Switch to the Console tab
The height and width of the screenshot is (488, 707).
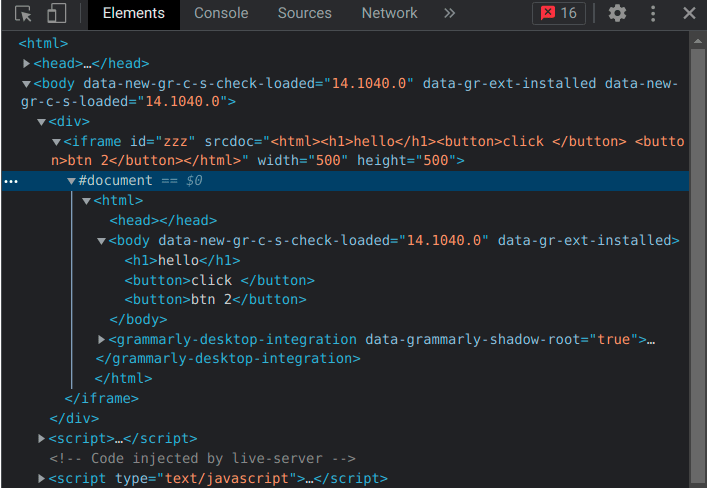[221, 13]
